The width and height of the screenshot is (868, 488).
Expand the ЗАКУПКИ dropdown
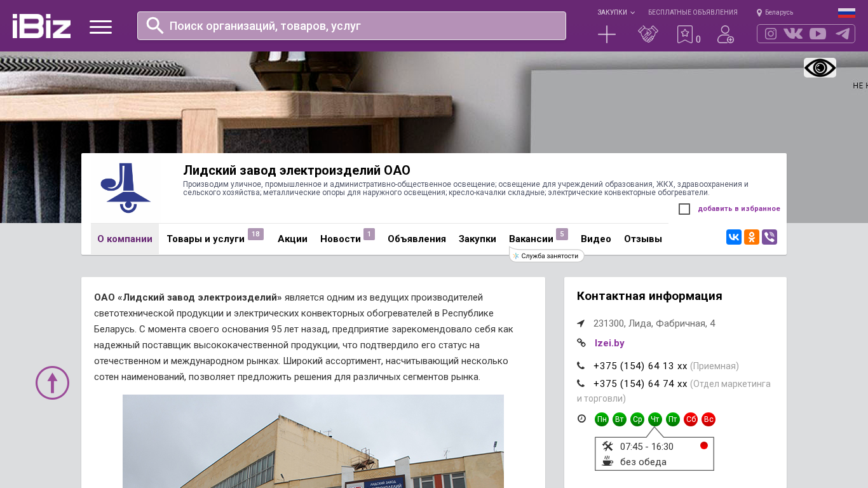616,12
